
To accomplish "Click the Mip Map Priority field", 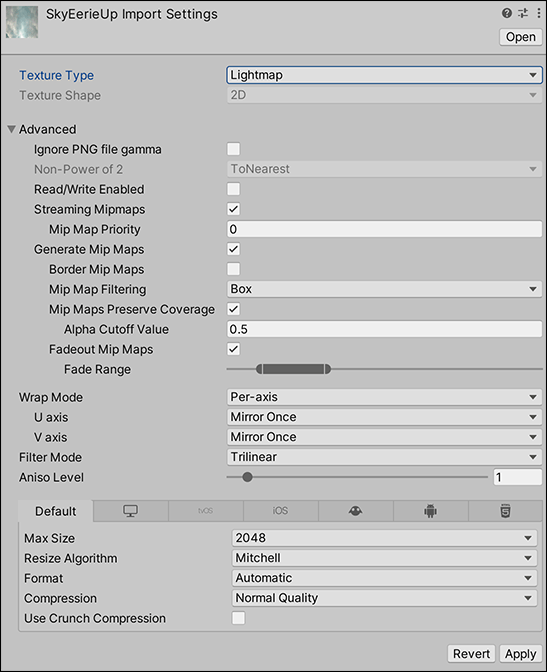I will [384, 229].
